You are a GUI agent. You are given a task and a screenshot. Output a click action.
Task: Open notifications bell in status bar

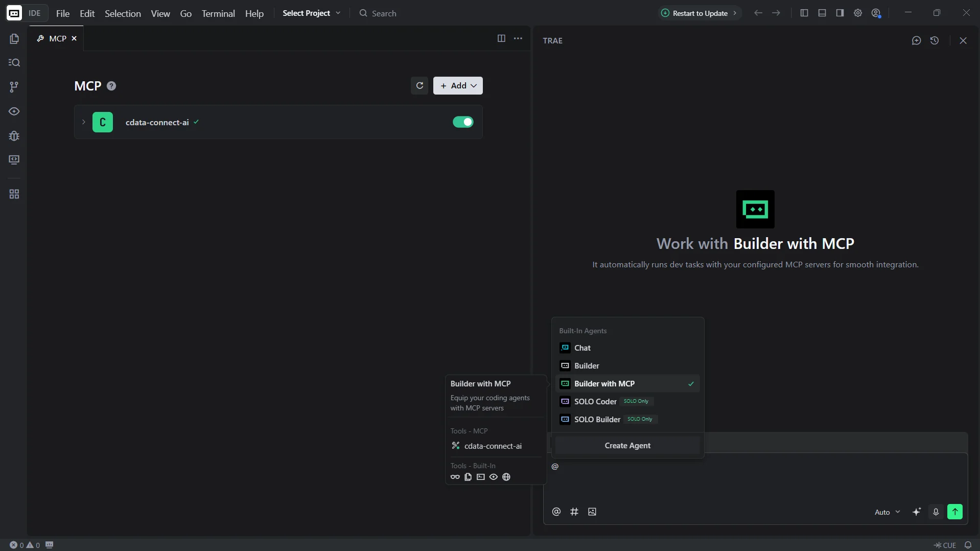point(968,545)
